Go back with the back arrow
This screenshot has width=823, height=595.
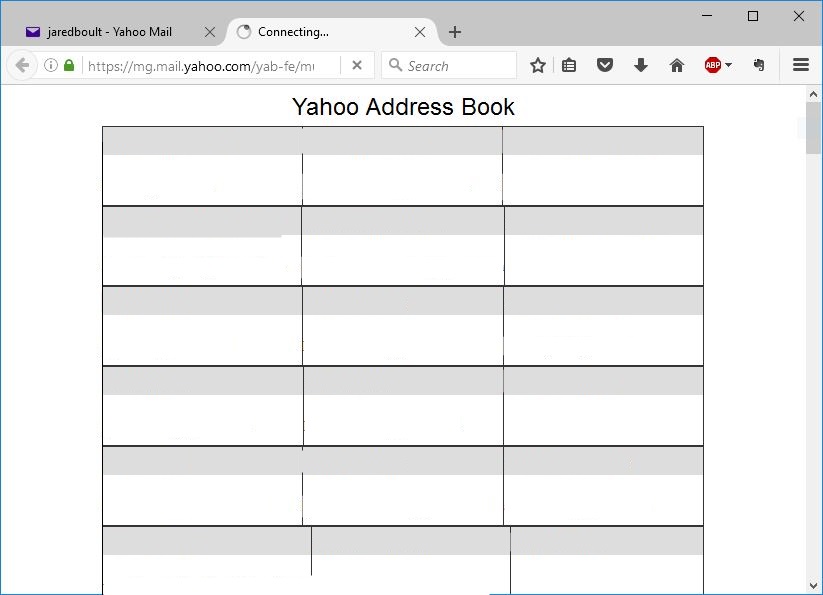point(22,66)
